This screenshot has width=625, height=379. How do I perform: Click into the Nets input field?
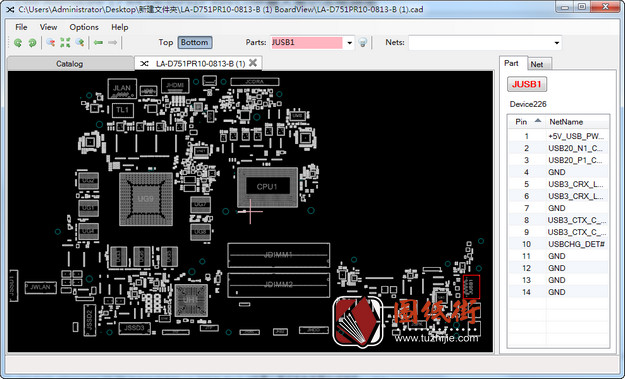pos(480,43)
